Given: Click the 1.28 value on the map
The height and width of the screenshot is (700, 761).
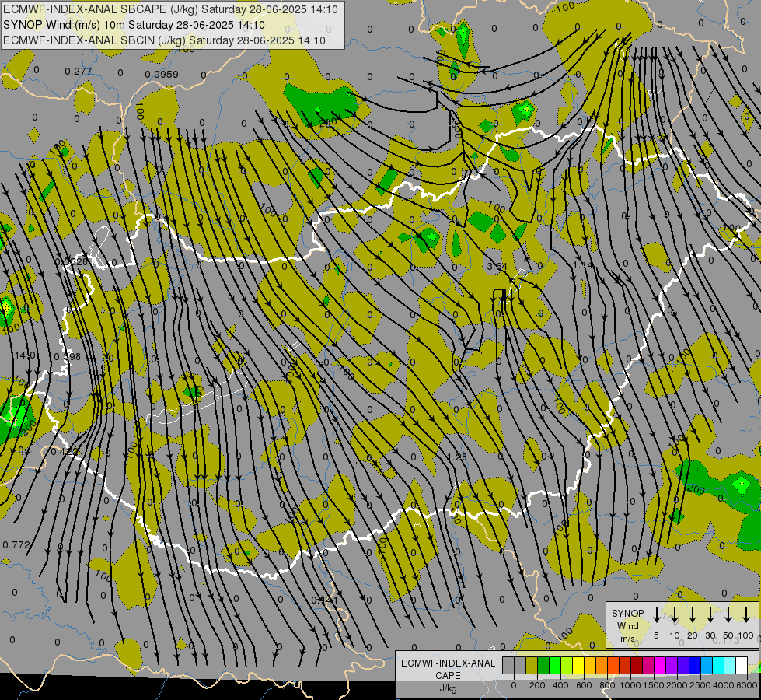Looking at the screenshot, I should coord(457,457).
